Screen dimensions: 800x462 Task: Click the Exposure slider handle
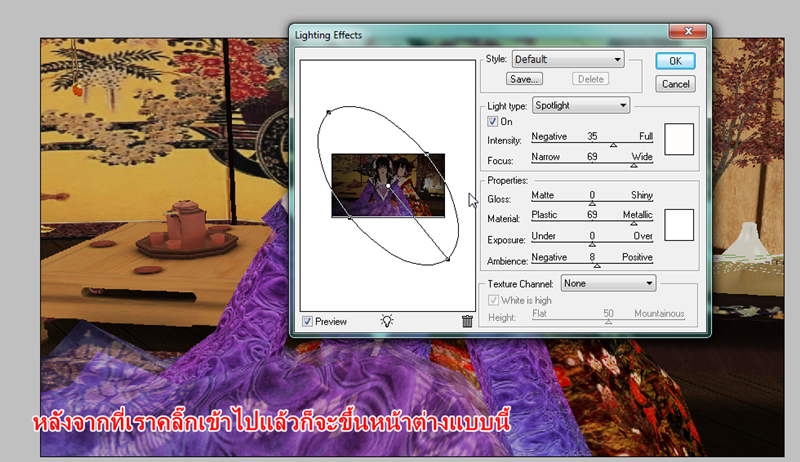pos(592,244)
